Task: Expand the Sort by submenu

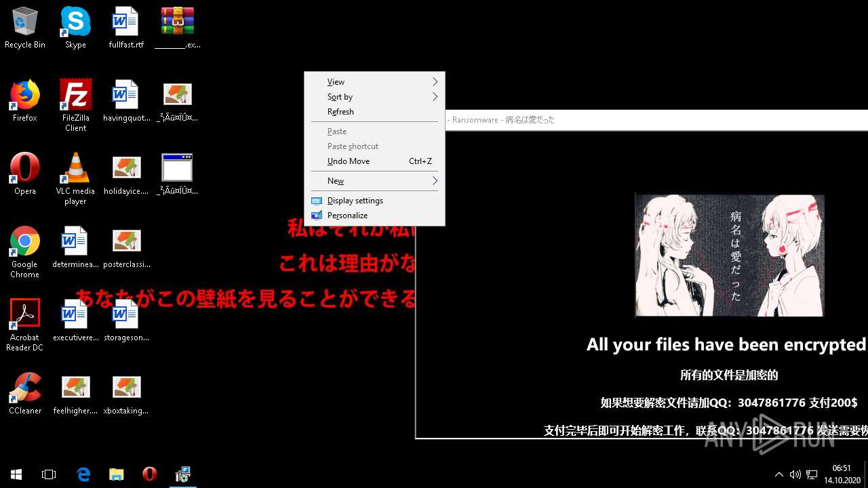Action: [x=374, y=97]
